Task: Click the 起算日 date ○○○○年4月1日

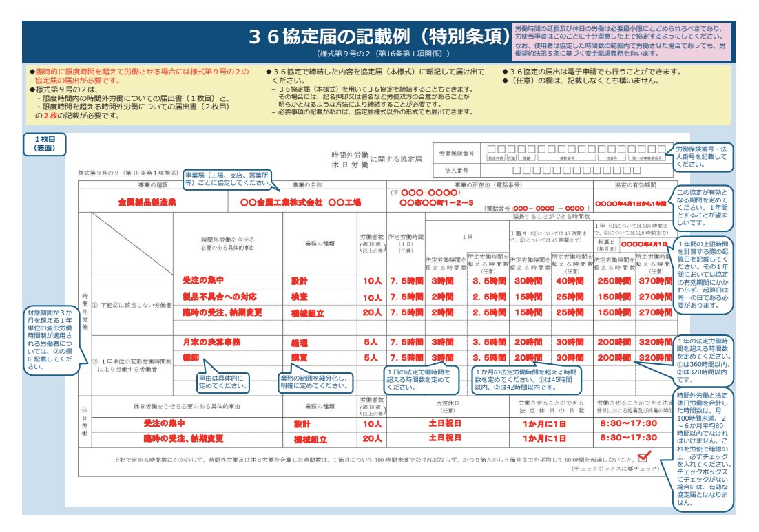Action: (644, 244)
